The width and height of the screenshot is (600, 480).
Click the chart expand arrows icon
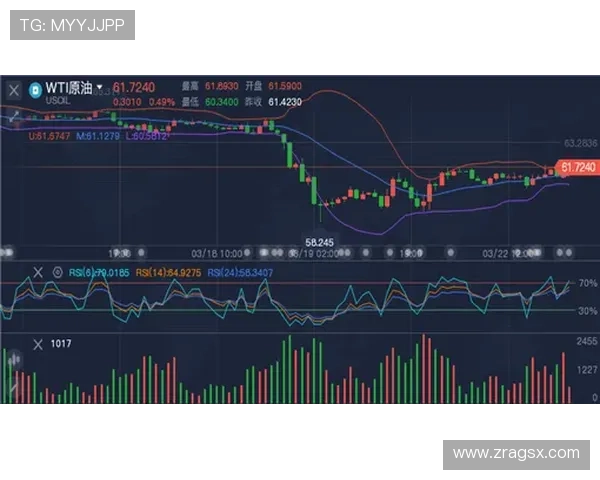click(x=14, y=116)
